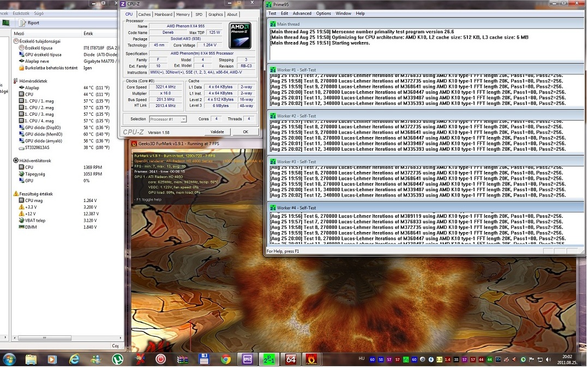Viewport: 588px width, 368px height.
Task: Click the Mező column header
Action: pos(19,34)
